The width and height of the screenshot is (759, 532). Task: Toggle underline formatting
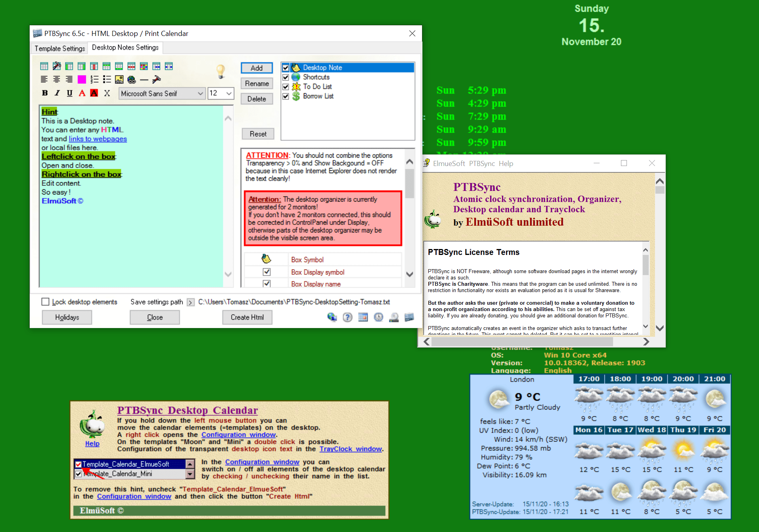click(x=70, y=93)
